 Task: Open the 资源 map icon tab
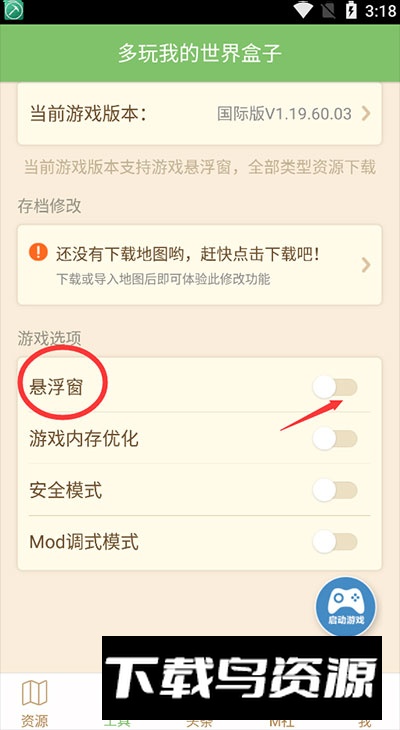pyautogui.click(x=34, y=703)
